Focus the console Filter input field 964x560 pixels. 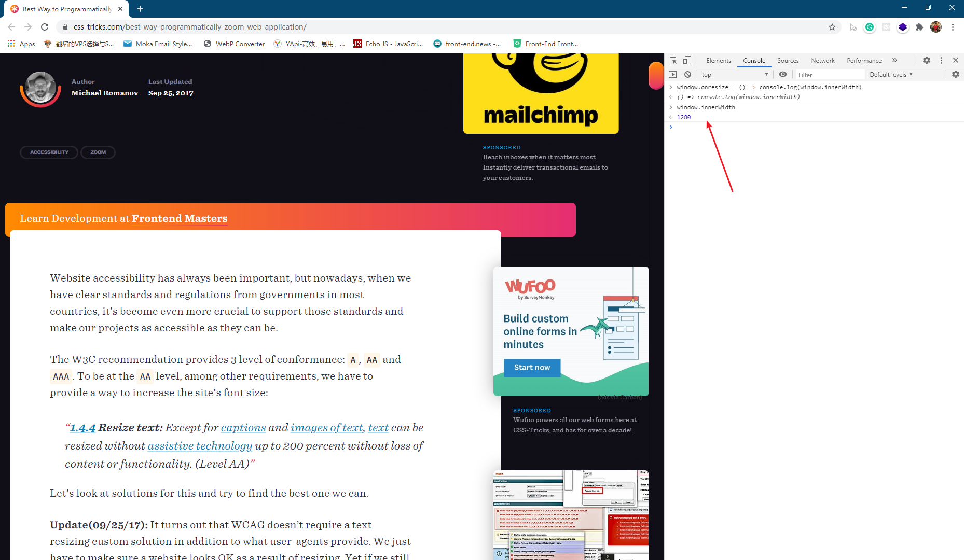coord(830,75)
